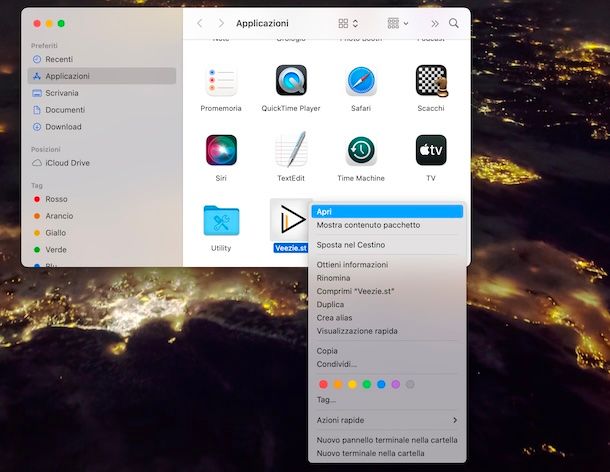Click the Veezie.st file name label
The width and height of the screenshot is (610, 472).
pyautogui.click(x=291, y=248)
